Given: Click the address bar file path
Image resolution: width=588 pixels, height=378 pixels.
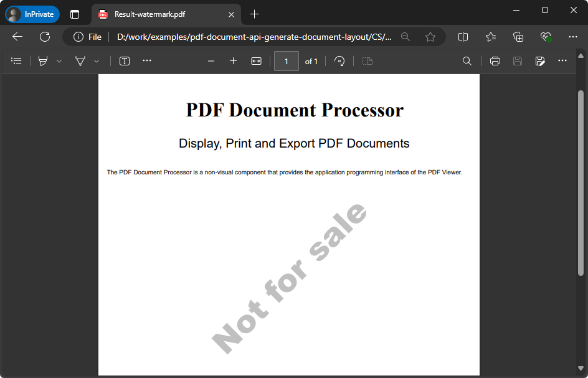Looking at the screenshot, I should [254, 37].
